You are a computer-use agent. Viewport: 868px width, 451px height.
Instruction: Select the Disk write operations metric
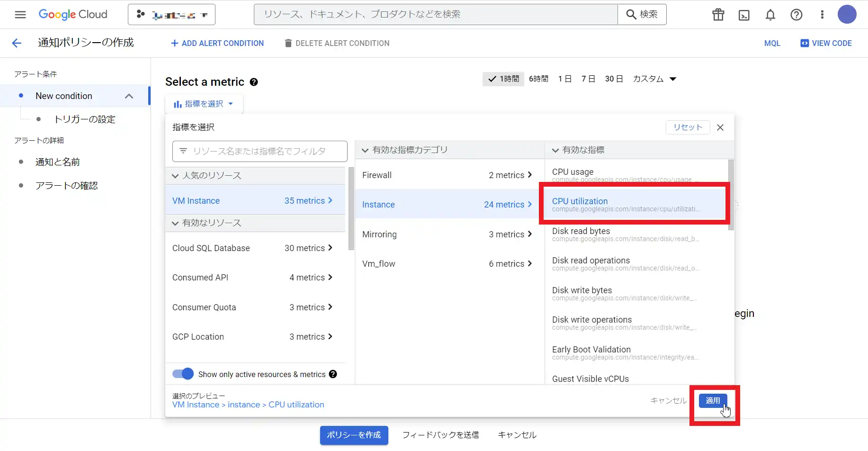(x=636, y=323)
